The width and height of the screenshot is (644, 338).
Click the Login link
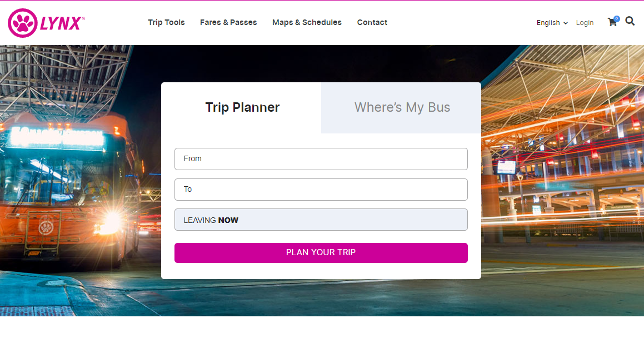(x=585, y=23)
